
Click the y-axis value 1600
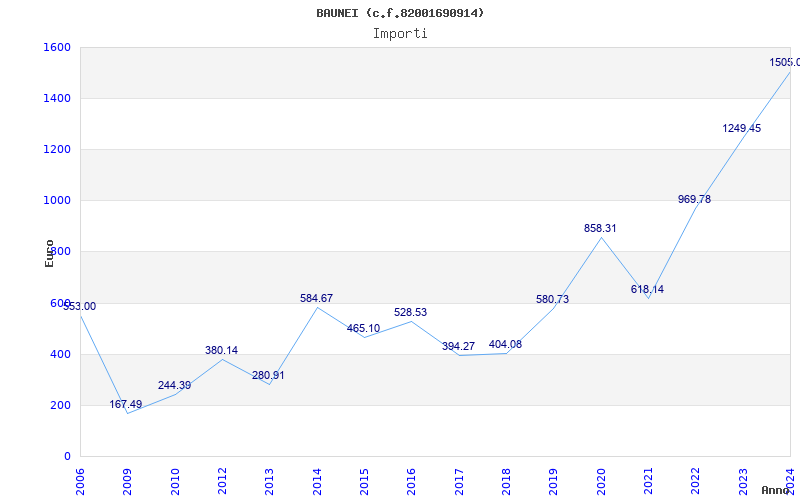click(x=57, y=47)
